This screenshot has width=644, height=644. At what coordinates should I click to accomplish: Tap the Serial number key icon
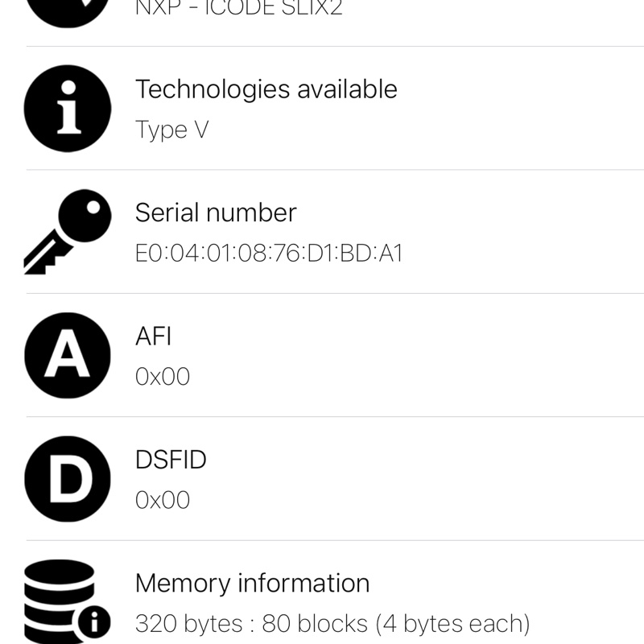(x=68, y=232)
